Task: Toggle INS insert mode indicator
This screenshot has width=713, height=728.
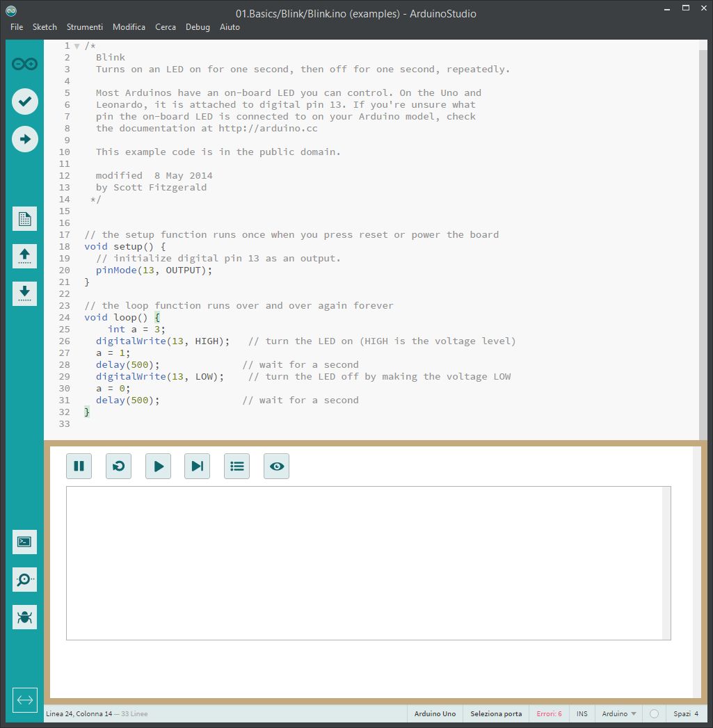Action: coord(582,713)
